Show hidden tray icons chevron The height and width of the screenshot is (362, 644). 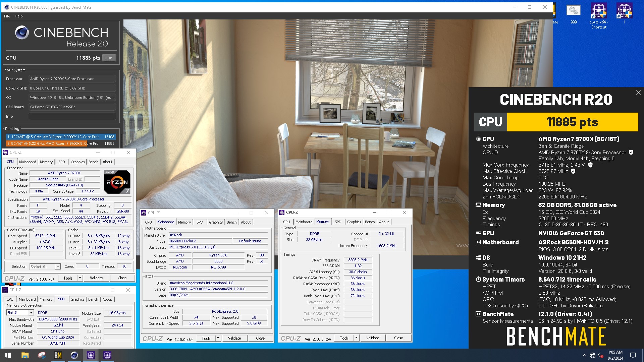coord(584,355)
